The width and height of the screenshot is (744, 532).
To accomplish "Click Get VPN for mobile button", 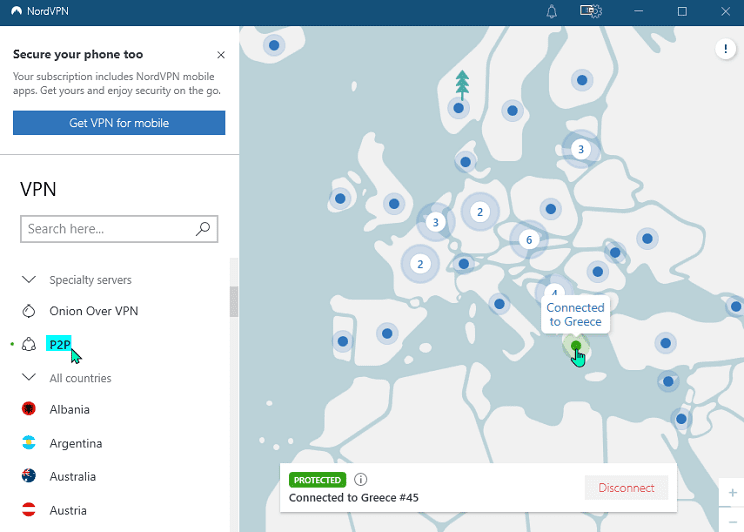I will (119, 123).
